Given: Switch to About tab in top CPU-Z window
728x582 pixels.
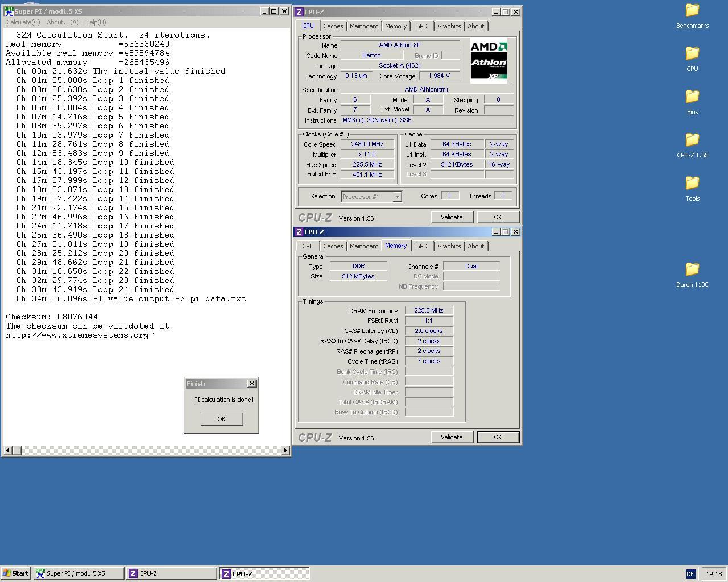Looking at the screenshot, I should click(x=476, y=26).
